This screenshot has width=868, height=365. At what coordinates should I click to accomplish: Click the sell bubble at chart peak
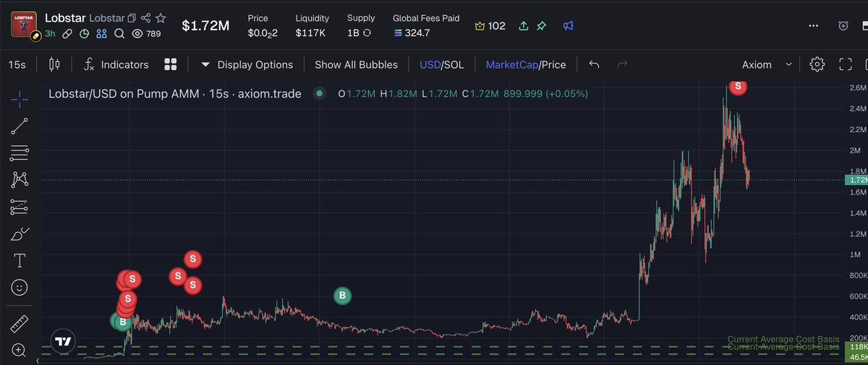point(737,87)
